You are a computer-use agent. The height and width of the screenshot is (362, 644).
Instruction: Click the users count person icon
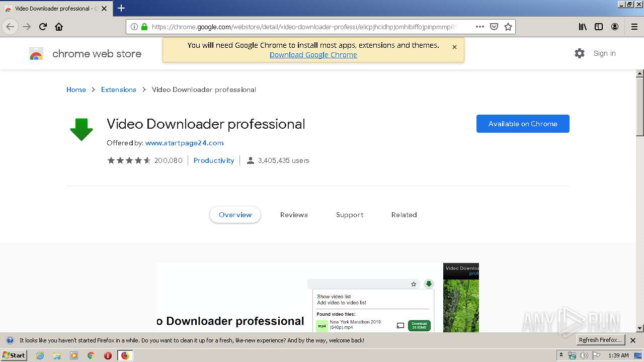coord(250,160)
